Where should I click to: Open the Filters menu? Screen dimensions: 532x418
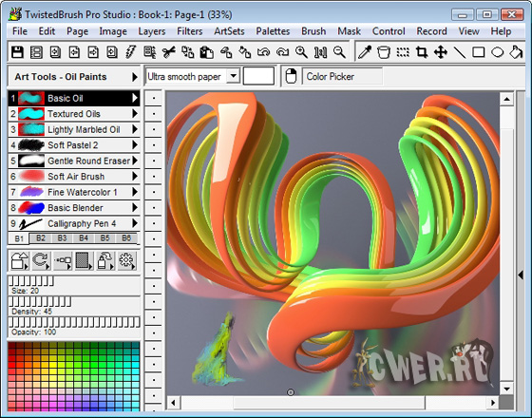coord(190,31)
